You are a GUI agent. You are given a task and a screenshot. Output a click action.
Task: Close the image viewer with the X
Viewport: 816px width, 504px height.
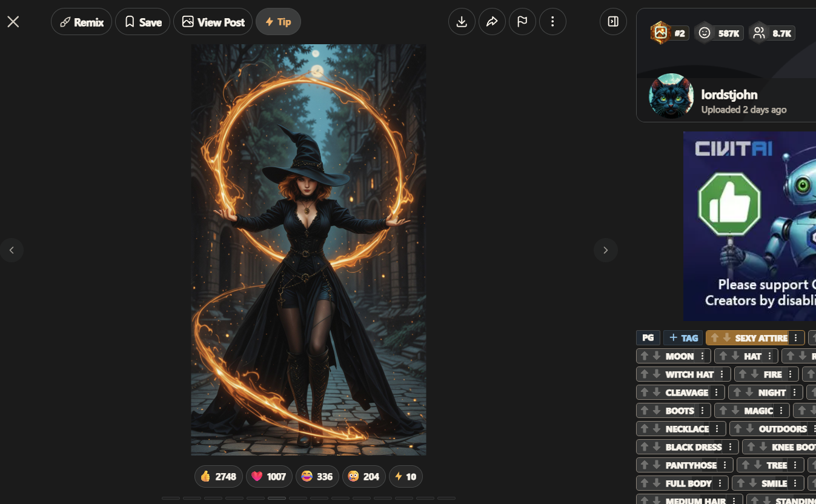(x=13, y=22)
